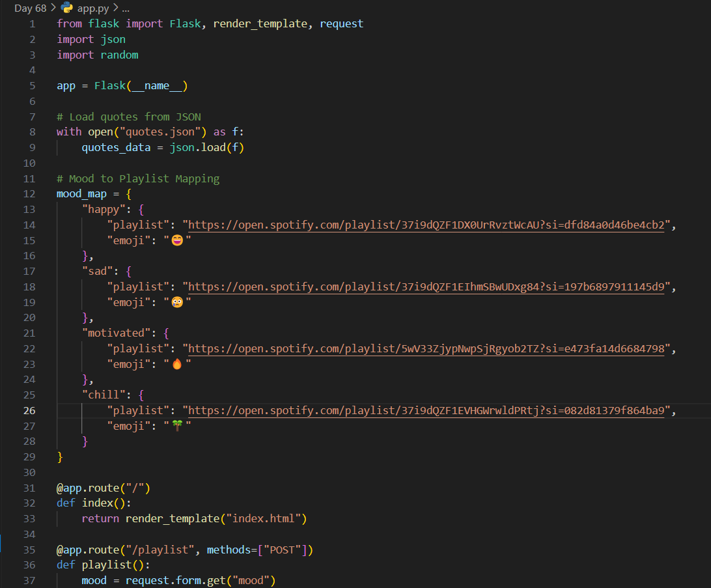Click 'import json' on line 2

[91, 40]
